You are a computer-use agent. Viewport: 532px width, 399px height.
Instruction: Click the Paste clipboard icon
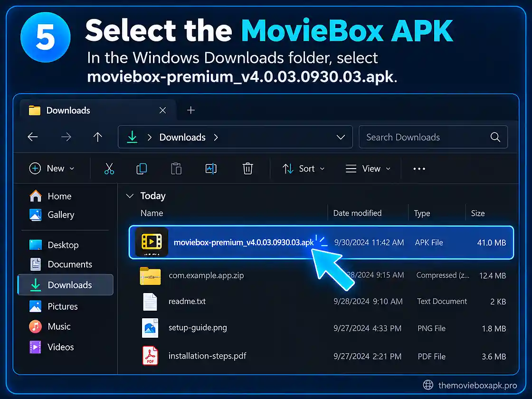pos(176,169)
